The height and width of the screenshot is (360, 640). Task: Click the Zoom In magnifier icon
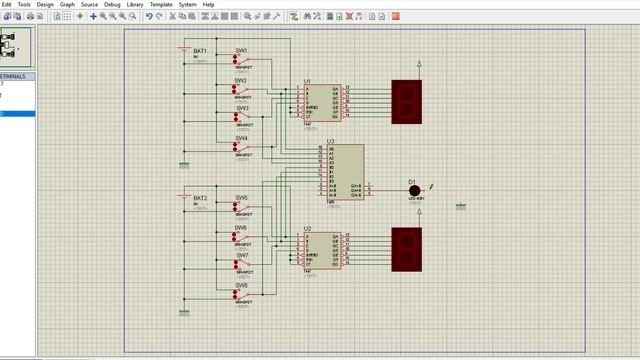[103, 16]
